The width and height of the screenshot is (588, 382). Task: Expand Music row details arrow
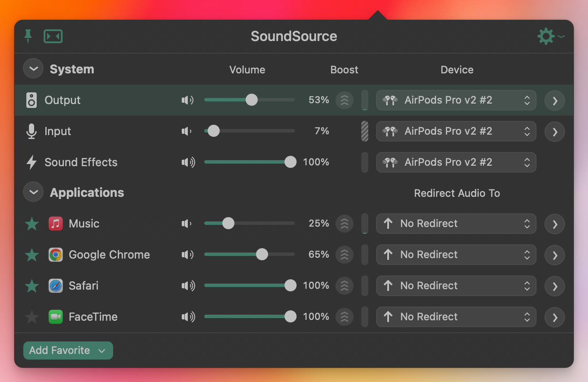pos(555,224)
